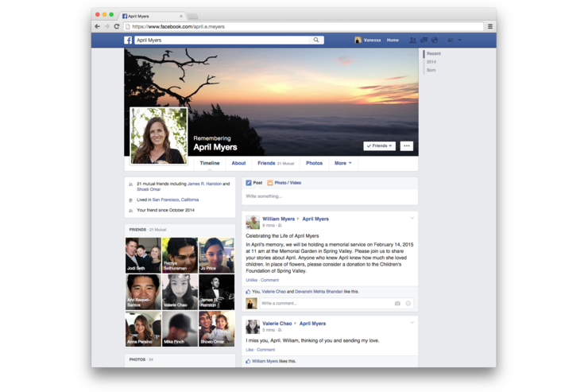The width and height of the screenshot is (588, 392).
Task: Select the Post composer option
Action: tap(254, 183)
